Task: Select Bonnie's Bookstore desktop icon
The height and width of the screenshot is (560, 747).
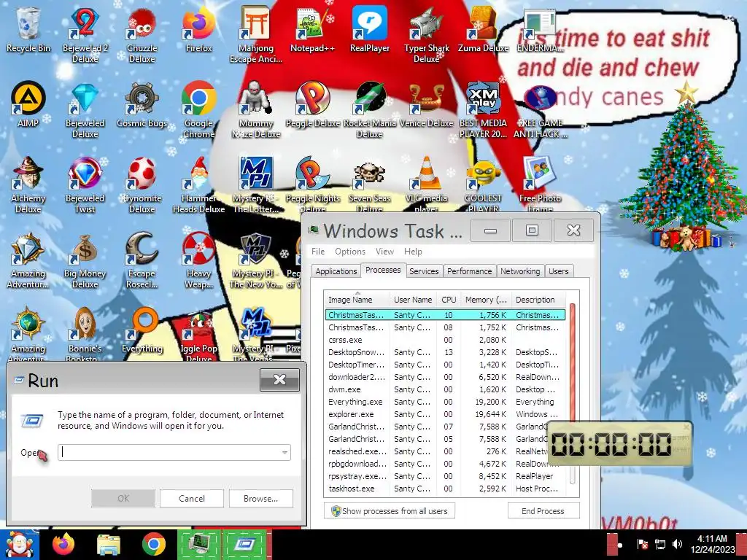Action: (x=85, y=333)
